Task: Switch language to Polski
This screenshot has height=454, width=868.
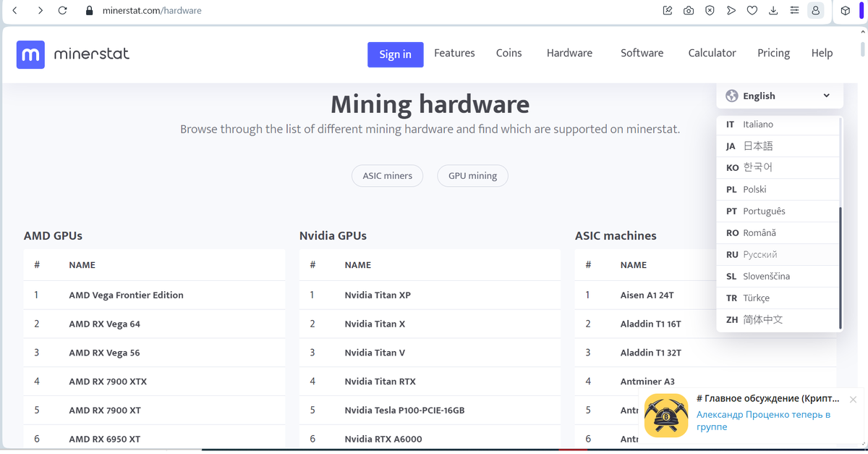Action: (x=756, y=189)
